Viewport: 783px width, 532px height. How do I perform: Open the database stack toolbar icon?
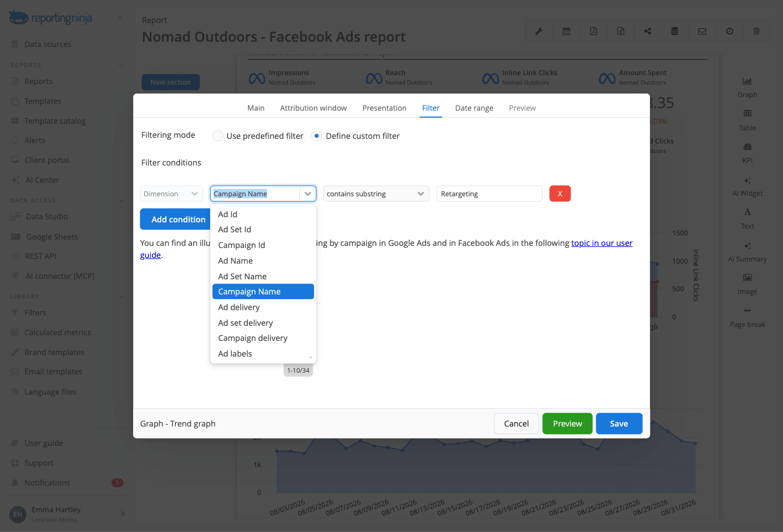tap(675, 31)
